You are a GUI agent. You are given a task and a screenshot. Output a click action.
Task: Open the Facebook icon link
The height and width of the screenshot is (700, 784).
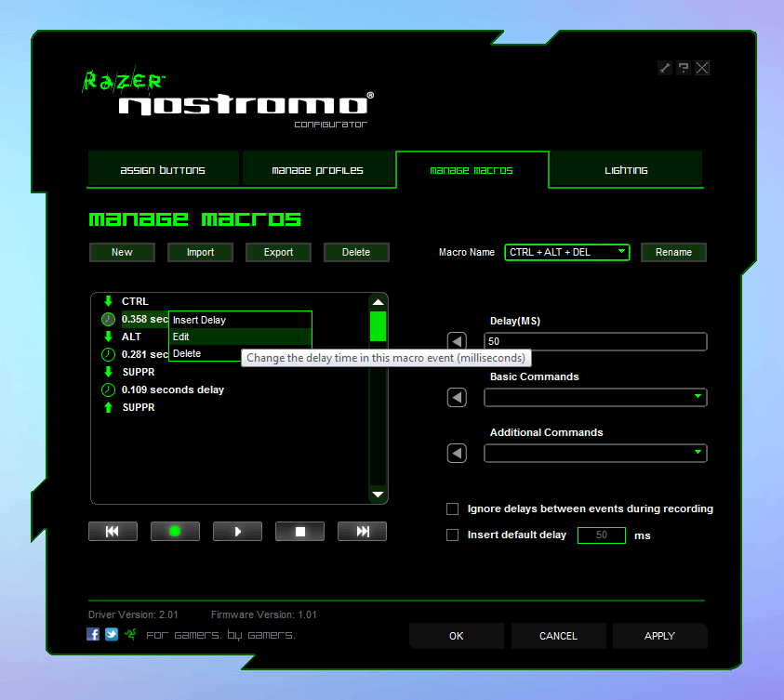93,634
